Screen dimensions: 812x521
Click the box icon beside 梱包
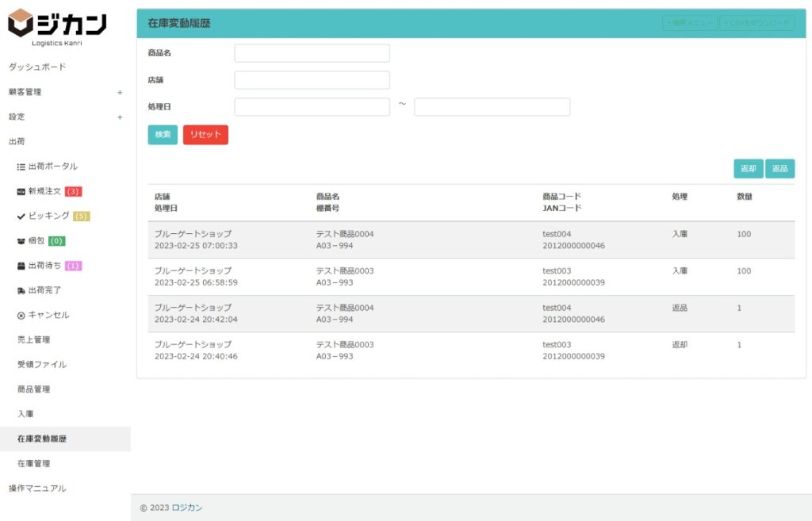point(21,241)
